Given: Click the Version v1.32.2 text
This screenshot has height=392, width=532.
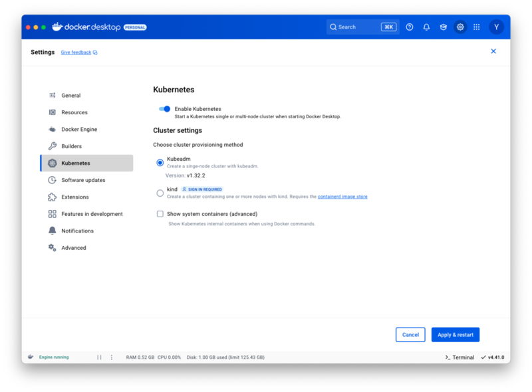Looking at the screenshot, I should [186, 175].
